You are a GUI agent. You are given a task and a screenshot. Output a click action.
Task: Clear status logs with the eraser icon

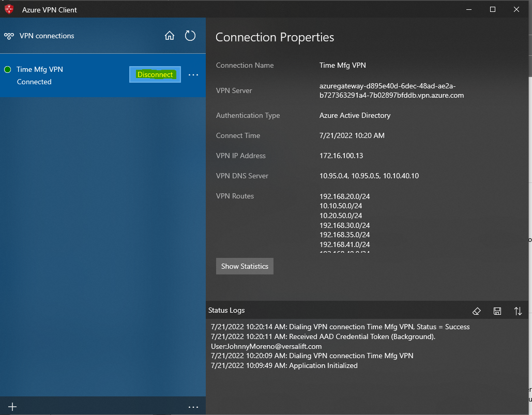pos(476,311)
